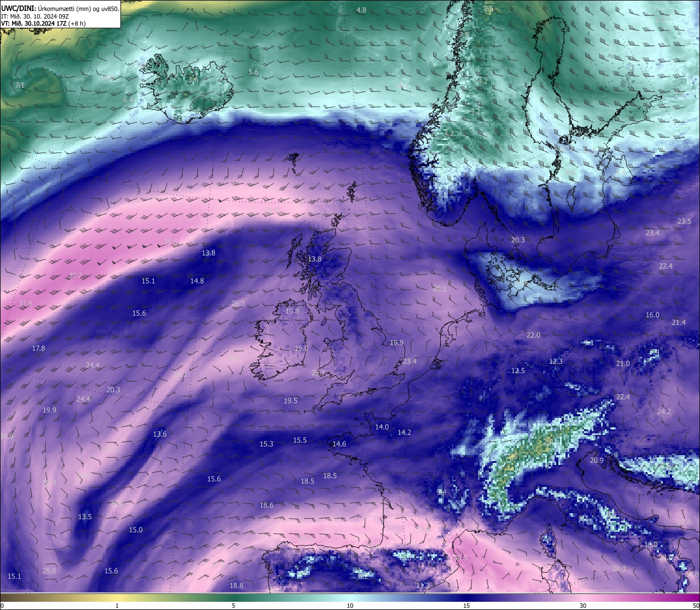Click the 3.6 value over Iceland

tap(193, 80)
